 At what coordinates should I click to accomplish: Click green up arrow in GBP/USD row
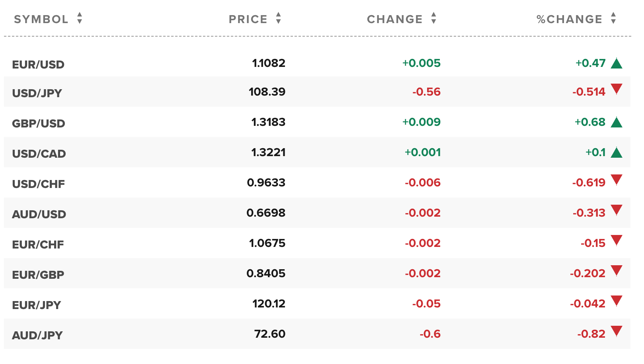[x=617, y=122]
